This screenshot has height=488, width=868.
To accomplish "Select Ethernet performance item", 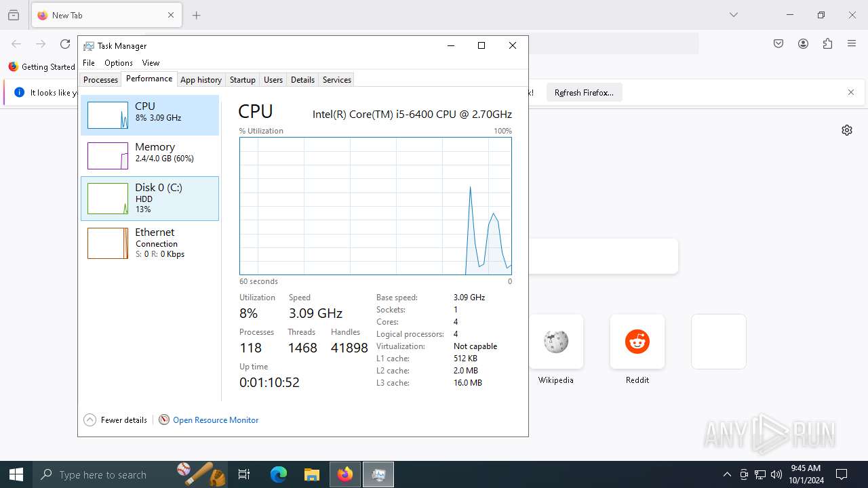I will point(150,243).
